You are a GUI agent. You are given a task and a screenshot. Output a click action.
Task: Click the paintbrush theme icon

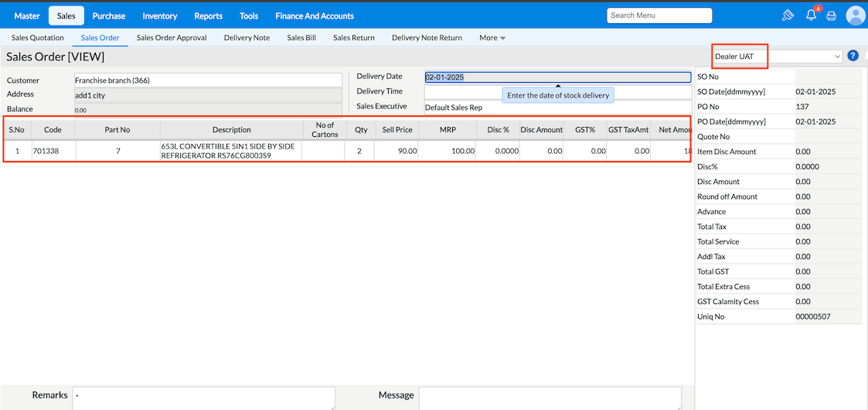point(788,15)
